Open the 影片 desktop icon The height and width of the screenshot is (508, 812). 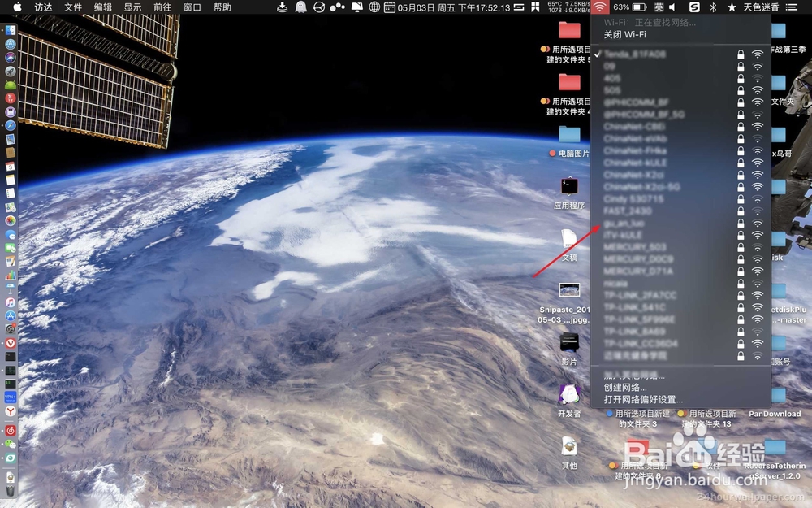[569, 343]
